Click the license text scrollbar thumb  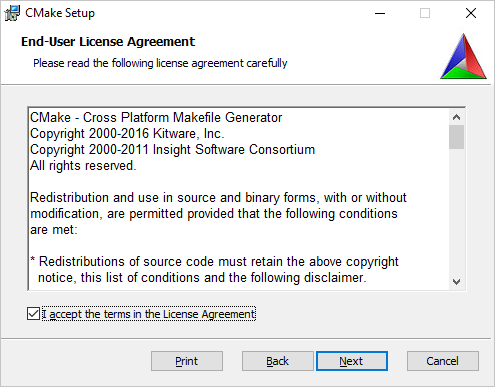[456, 137]
